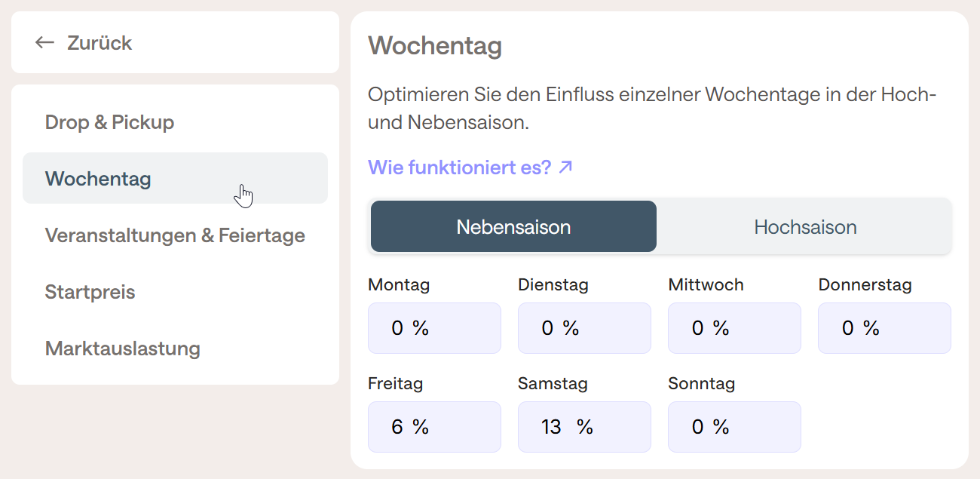Click the Wochentag page heading
Viewport: 980px width, 479px height.
click(x=435, y=46)
